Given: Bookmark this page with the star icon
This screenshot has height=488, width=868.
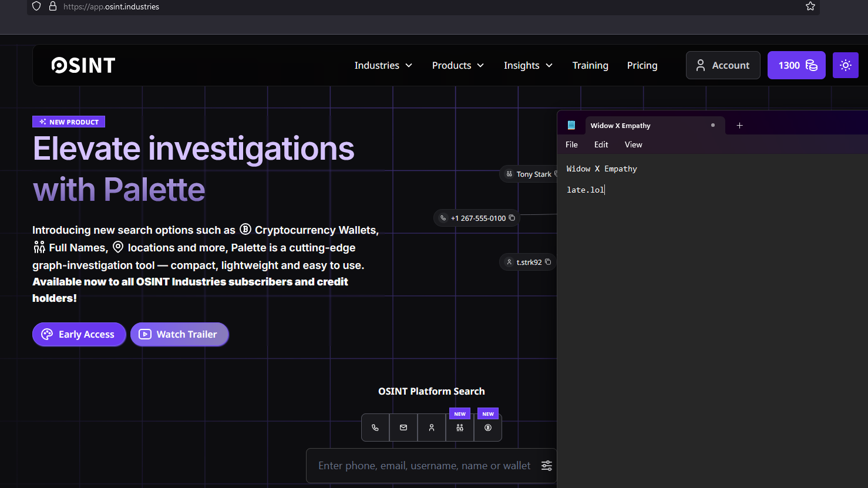Looking at the screenshot, I should point(810,6).
